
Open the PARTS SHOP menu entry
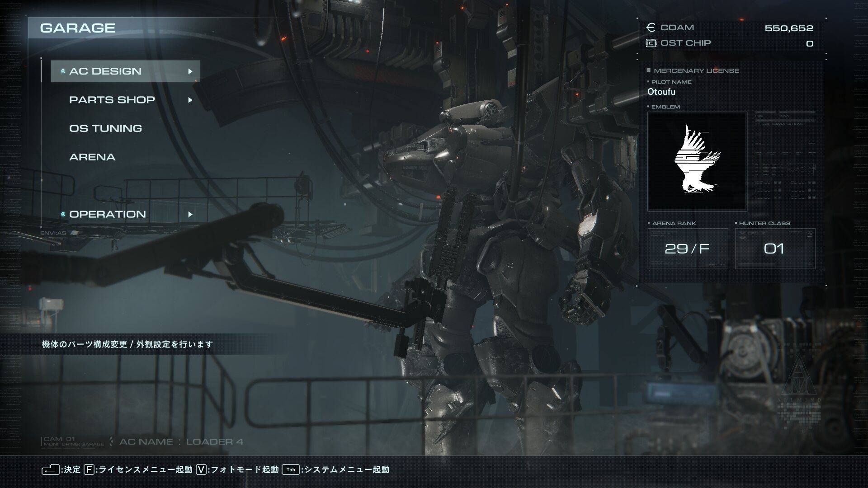(x=112, y=100)
